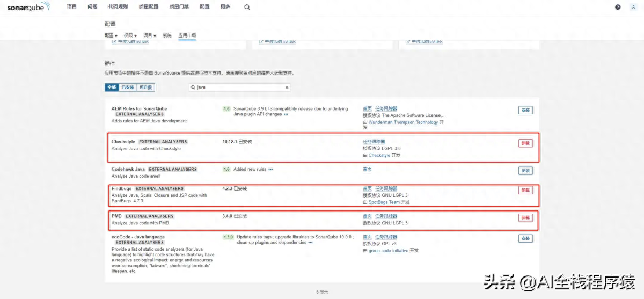Click the Checkstyle version '10.12.1'
Image resolution: width=644 pixels, height=299 pixels.
pyautogui.click(x=230, y=142)
